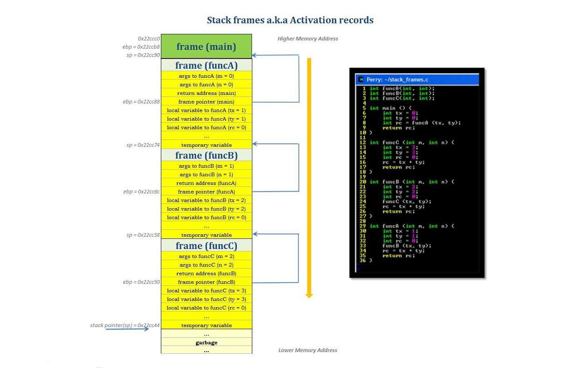Viewport: 588px width, 368px height.
Task: Click row 'return address (main)'
Action: (x=206, y=93)
